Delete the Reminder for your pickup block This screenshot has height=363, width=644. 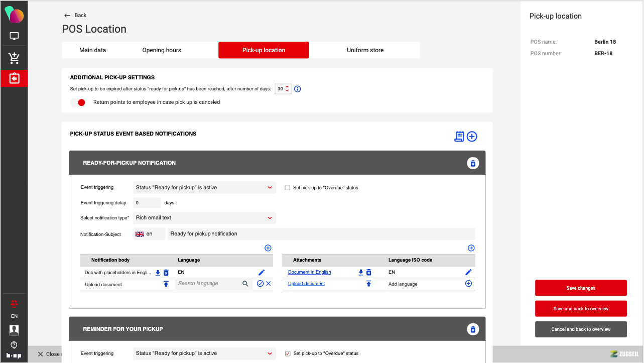click(472, 329)
